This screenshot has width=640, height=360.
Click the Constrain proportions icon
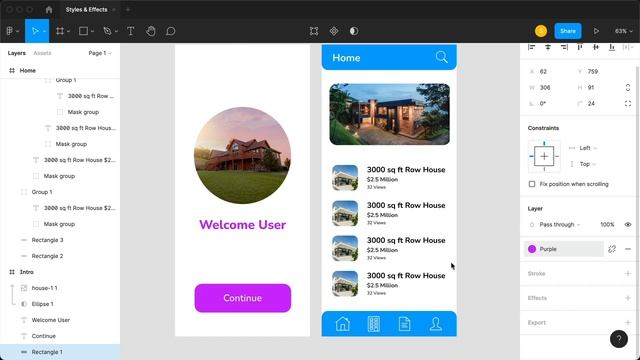coord(628,87)
